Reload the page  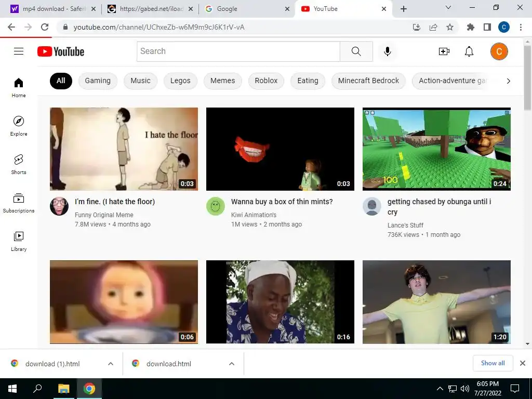(45, 27)
